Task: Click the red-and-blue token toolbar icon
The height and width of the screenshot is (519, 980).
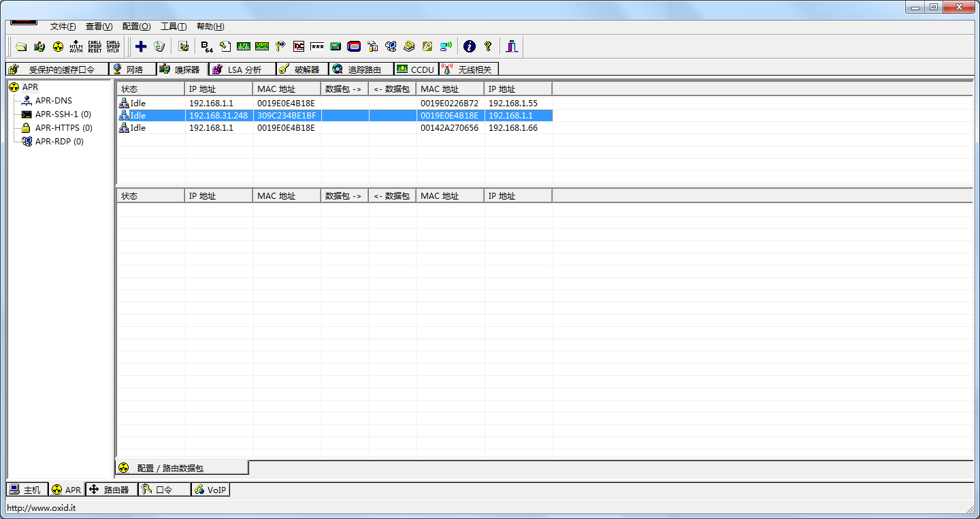Action: point(354,46)
